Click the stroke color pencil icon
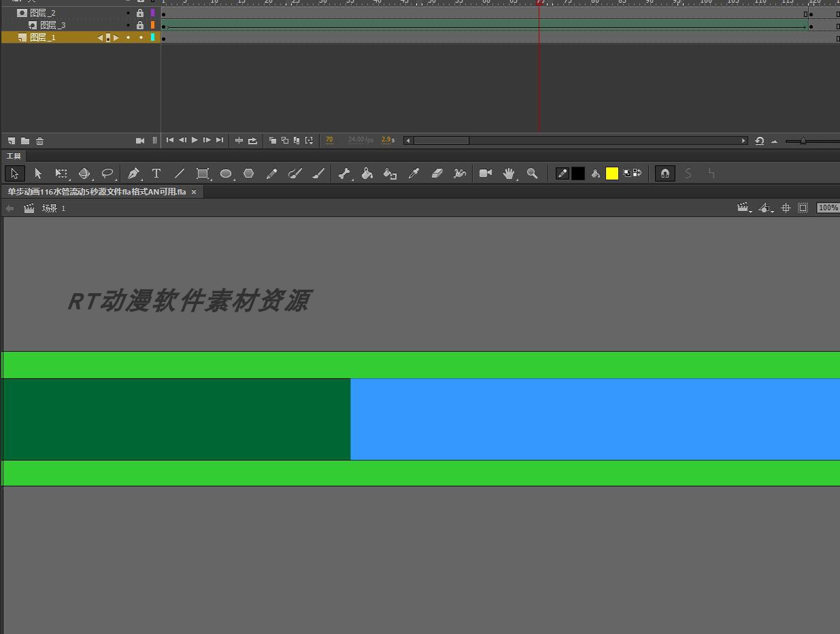Image resolution: width=840 pixels, height=634 pixels. pos(562,173)
